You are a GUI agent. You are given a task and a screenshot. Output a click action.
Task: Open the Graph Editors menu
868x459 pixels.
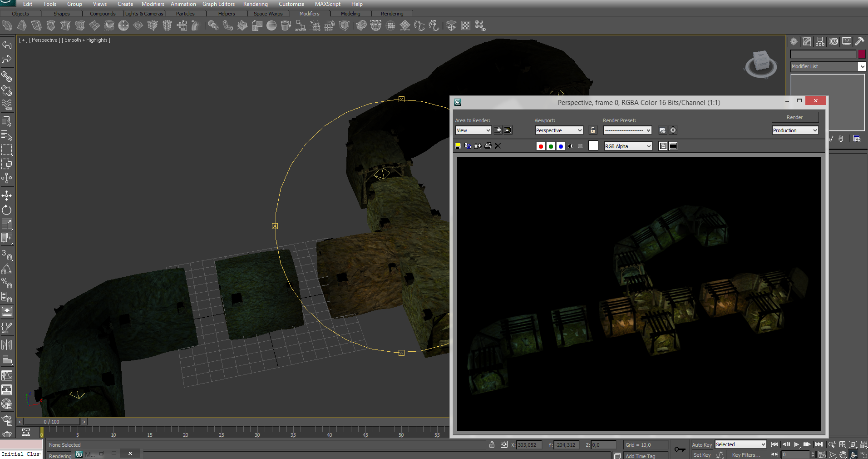pos(218,4)
